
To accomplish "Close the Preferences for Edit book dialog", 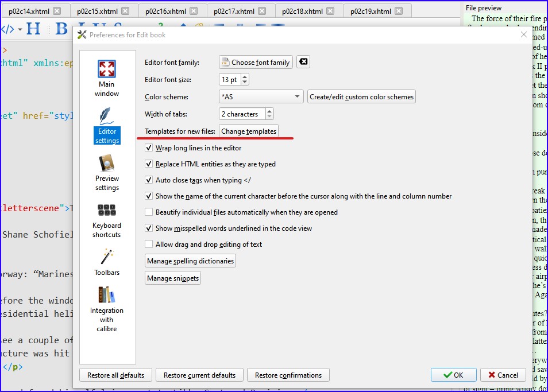I will coord(523,34).
